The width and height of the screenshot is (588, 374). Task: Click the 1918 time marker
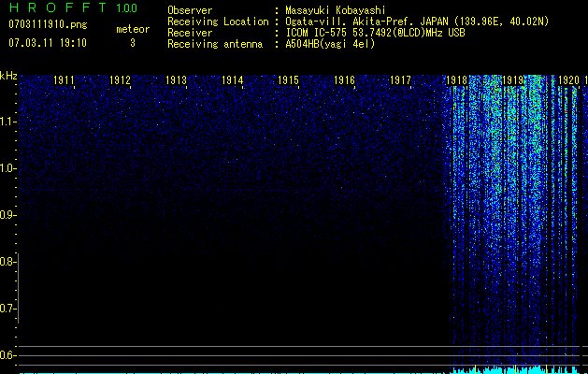click(456, 80)
